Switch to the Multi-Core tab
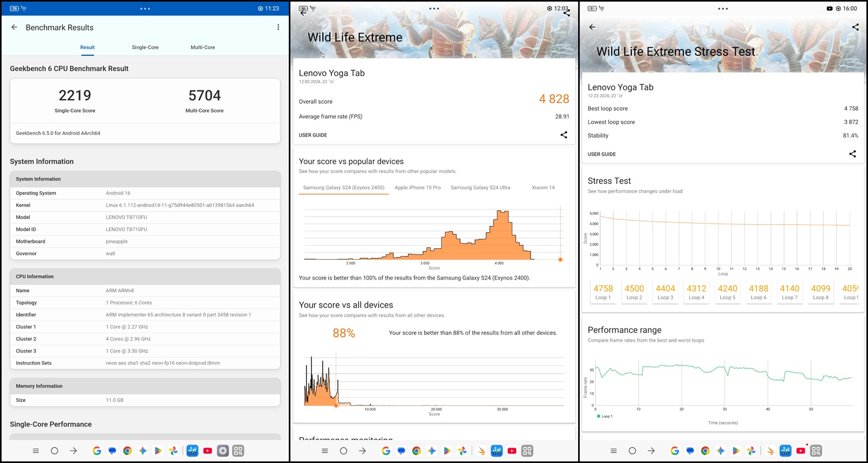This screenshot has width=868, height=463. (x=203, y=47)
